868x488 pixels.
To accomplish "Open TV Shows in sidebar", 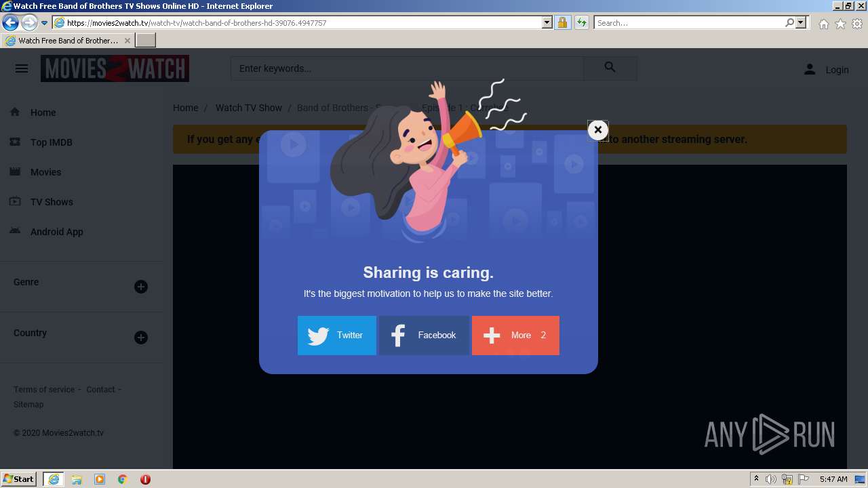I will coord(52,202).
